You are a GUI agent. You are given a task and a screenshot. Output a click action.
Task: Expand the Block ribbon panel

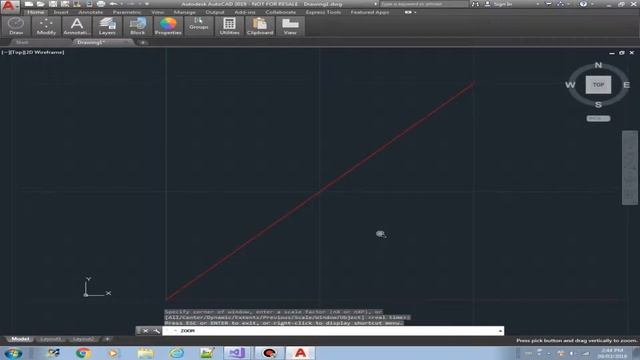tap(138, 26)
